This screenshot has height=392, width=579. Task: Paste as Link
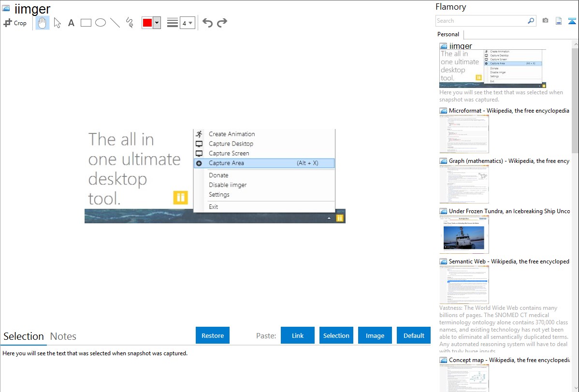(298, 335)
